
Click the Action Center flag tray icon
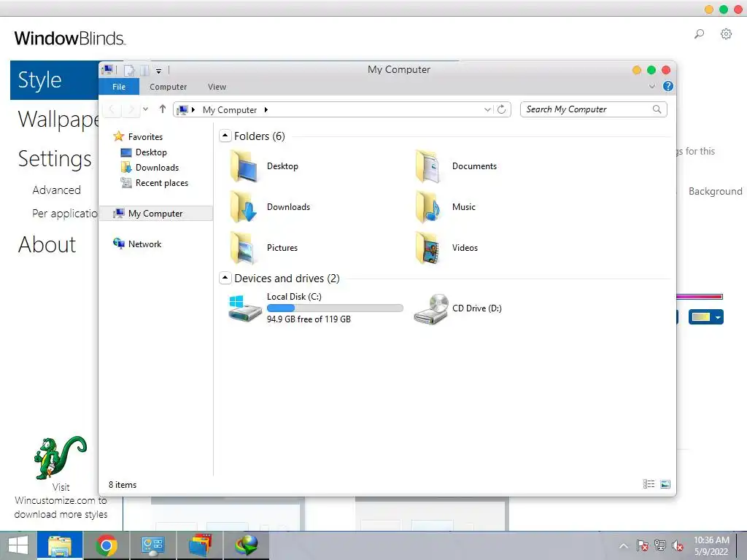pos(642,545)
